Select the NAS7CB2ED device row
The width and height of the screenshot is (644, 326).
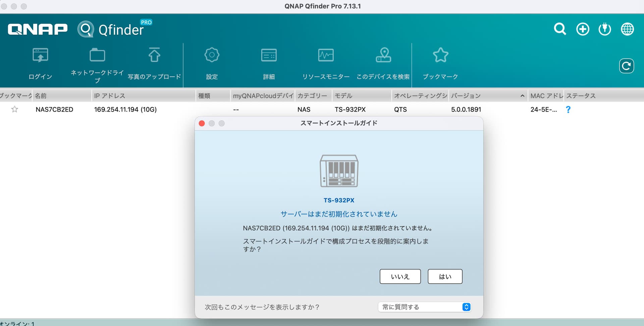pyautogui.click(x=54, y=110)
